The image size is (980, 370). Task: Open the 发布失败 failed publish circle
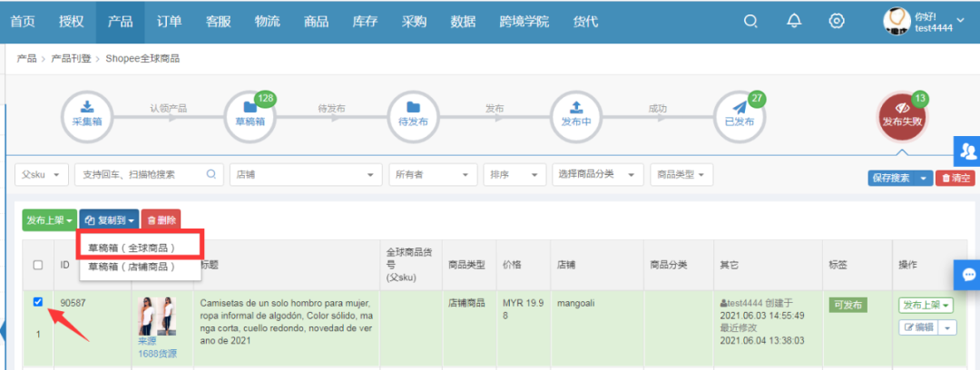tap(903, 115)
